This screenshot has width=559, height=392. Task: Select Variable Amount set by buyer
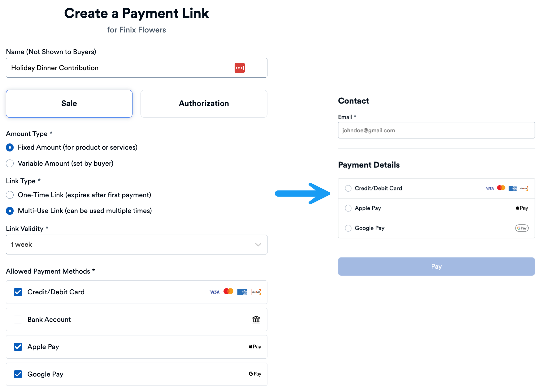[10, 163]
